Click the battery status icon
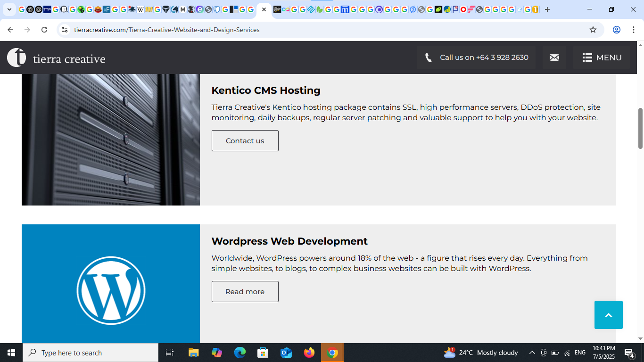Screen dimensions: 644x362 tap(555, 353)
